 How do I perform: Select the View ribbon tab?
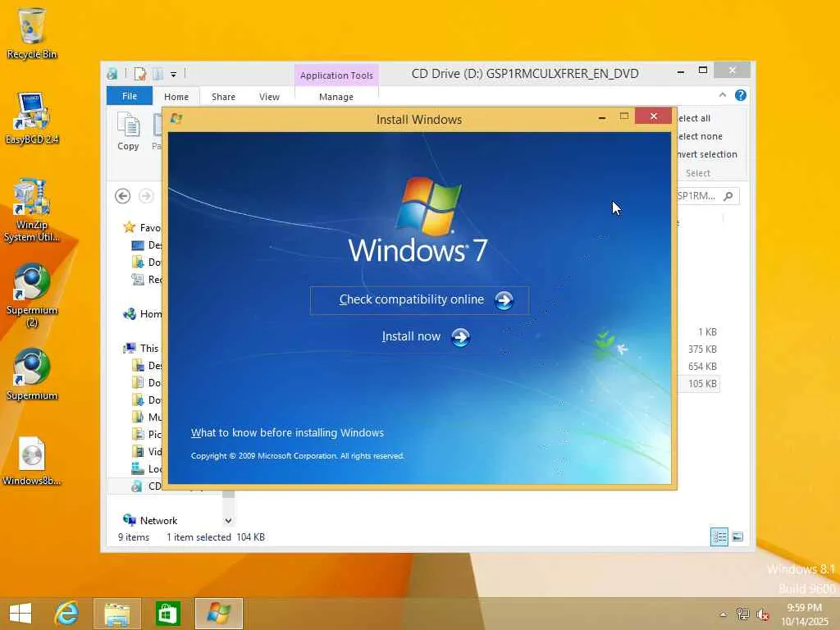coord(269,97)
